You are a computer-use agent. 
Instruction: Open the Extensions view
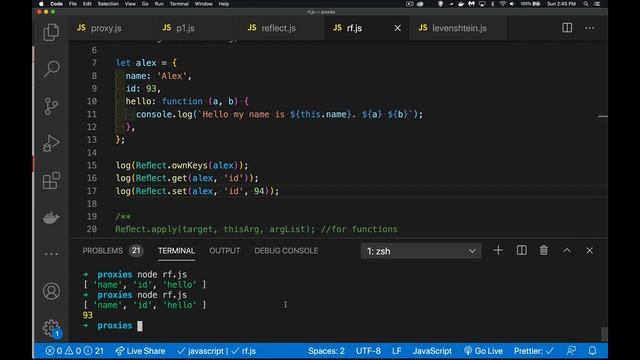[x=51, y=180]
